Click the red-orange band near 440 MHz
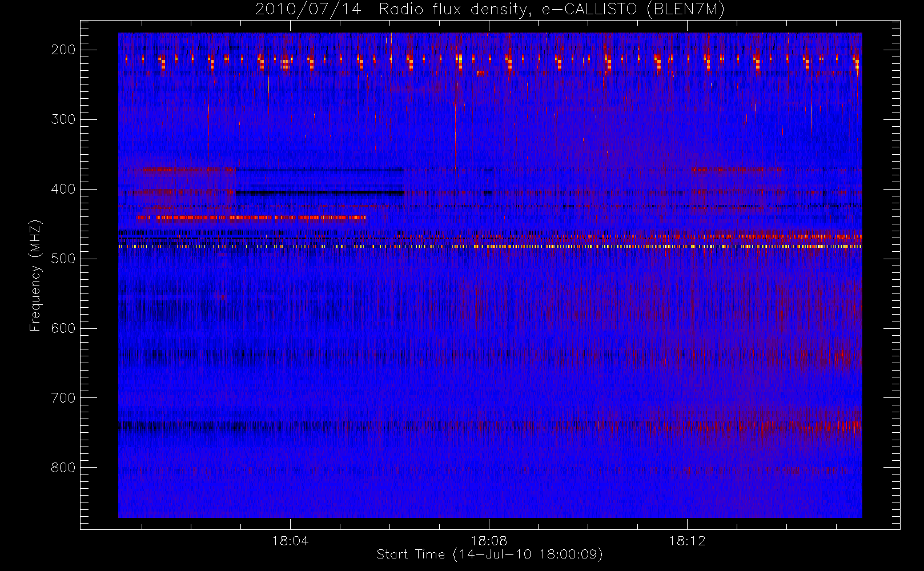 (251, 218)
